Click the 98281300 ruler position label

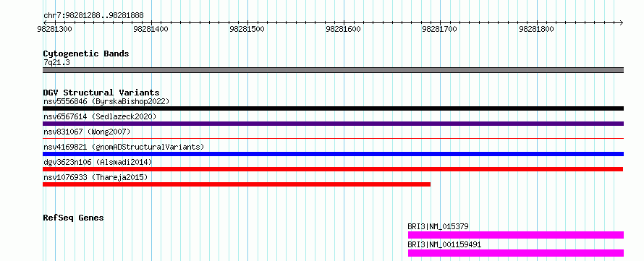pyautogui.click(x=54, y=29)
